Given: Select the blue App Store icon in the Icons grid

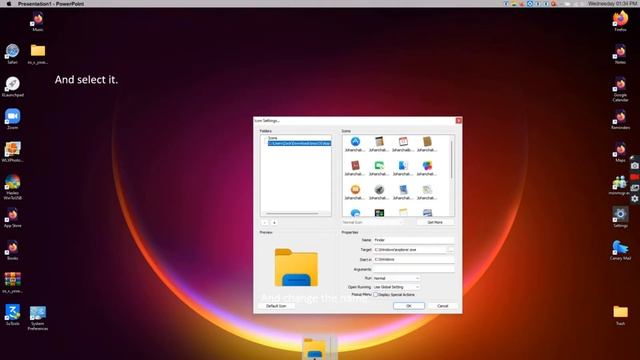Looking at the screenshot, I should click(x=355, y=142).
